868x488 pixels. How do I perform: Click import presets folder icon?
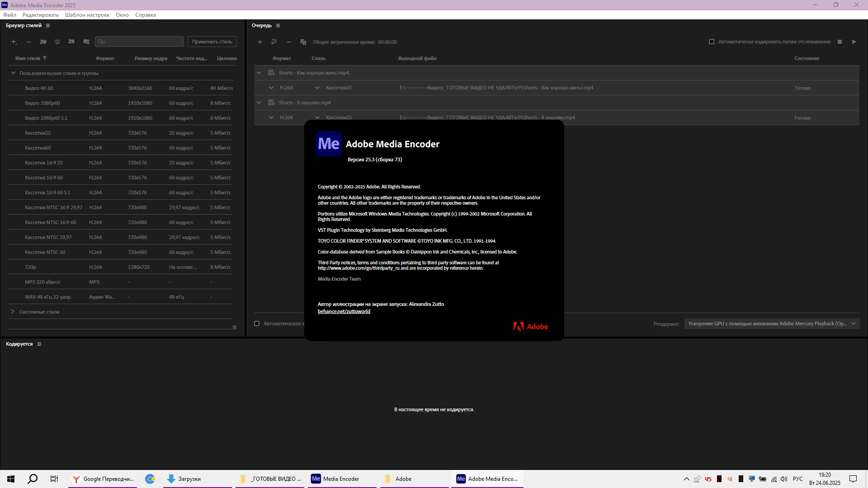(71, 42)
